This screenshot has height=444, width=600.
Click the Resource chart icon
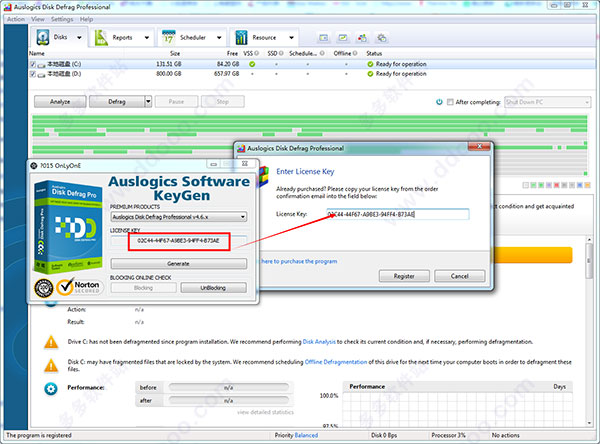[x=241, y=38]
